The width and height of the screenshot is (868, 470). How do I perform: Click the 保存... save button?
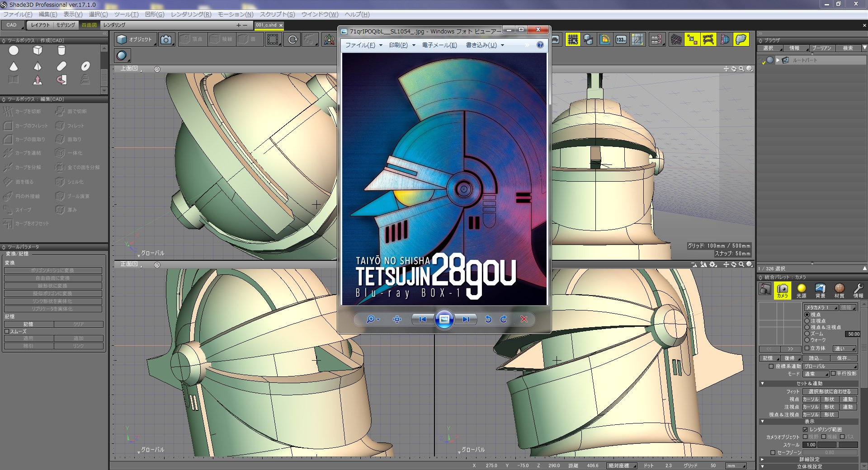(x=844, y=358)
